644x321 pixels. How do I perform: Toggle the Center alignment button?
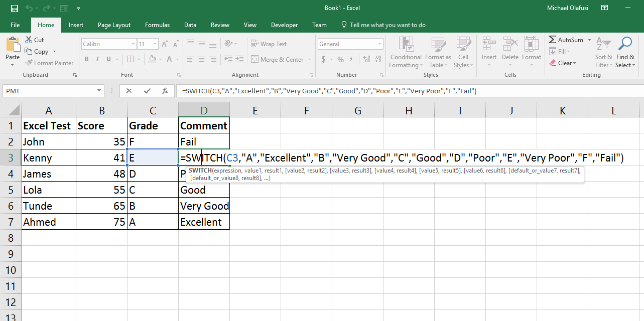pos(202,59)
